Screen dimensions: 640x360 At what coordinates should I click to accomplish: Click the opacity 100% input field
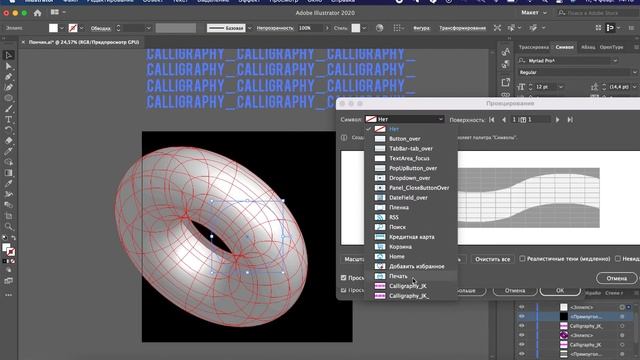[x=310, y=28]
